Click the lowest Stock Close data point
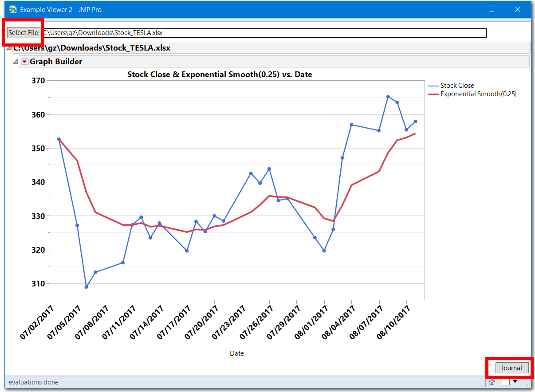 [87, 287]
